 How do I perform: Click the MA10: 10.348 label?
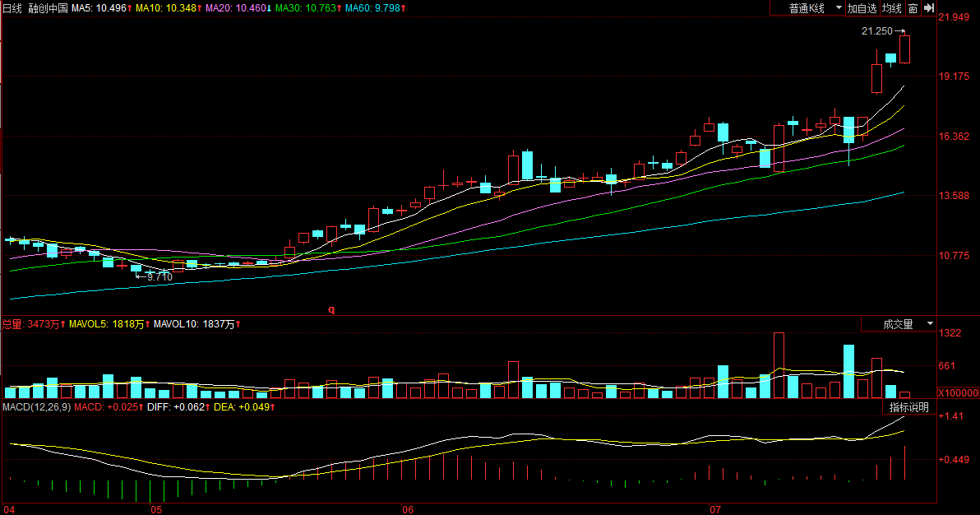click(x=169, y=8)
